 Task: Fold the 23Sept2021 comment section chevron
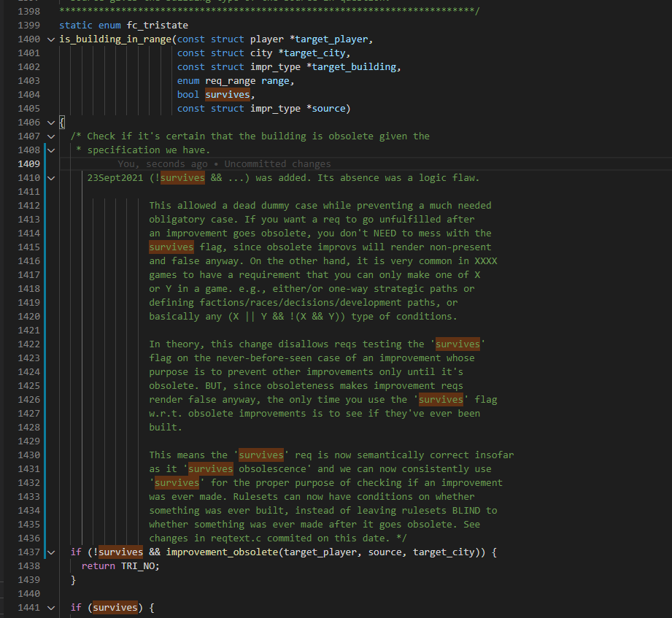[x=51, y=178]
